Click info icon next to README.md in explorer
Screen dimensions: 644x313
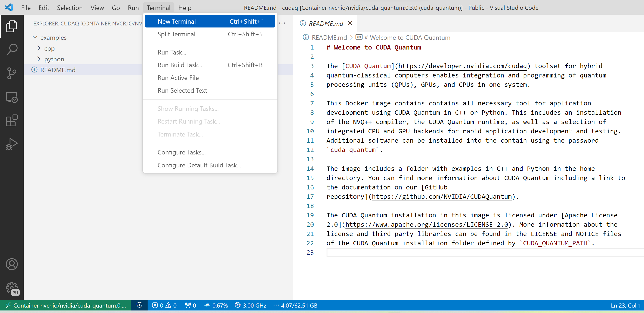pos(34,70)
